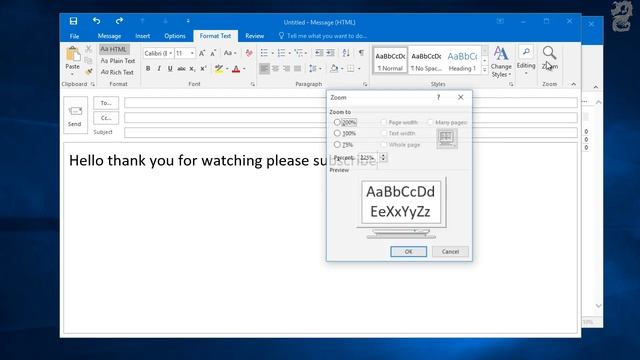This screenshot has width=640, height=360.
Task: Open the shading color button
Action: pos(334,69)
